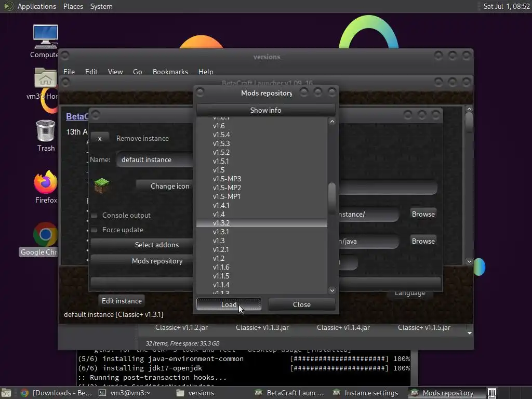Select v1.5.4 in the mods list
The width and height of the screenshot is (532, 399).
pos(262,135)
